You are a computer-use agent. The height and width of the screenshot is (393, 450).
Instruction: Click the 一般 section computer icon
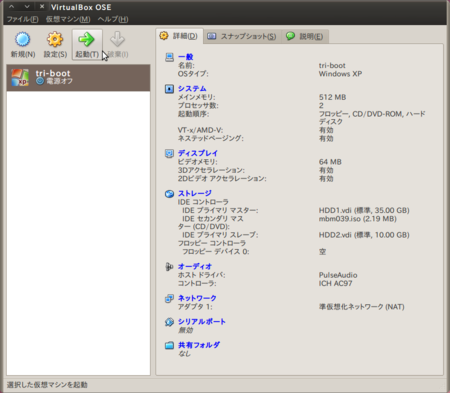coord(169,57)
